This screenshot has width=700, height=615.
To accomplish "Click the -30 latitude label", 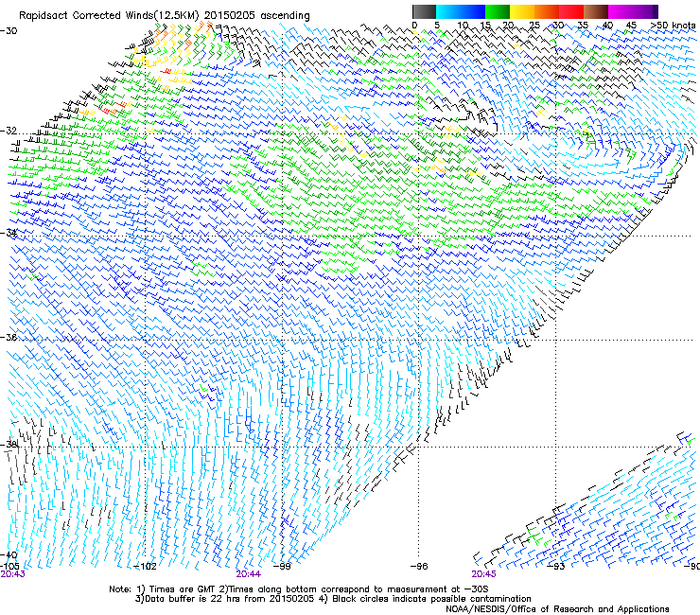I will coord(9,31).
